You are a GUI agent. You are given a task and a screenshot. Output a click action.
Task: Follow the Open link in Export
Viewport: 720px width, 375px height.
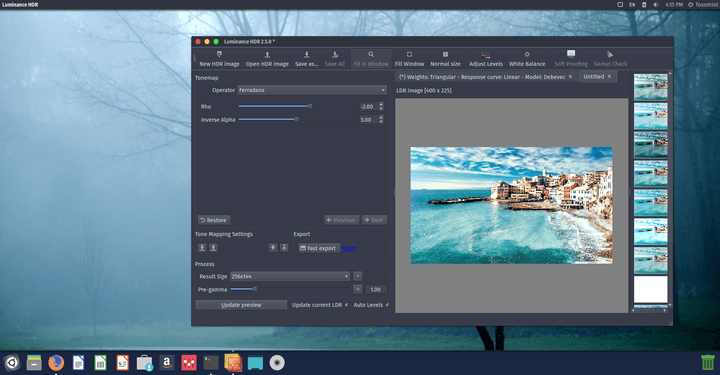pos(349,248)
